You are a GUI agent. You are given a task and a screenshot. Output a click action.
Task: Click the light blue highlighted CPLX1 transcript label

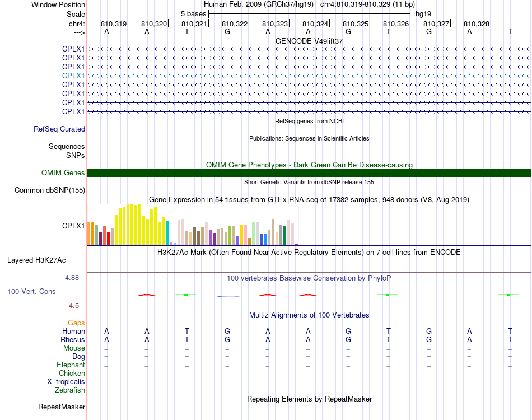pyautogui.click(x=73, y=76)
